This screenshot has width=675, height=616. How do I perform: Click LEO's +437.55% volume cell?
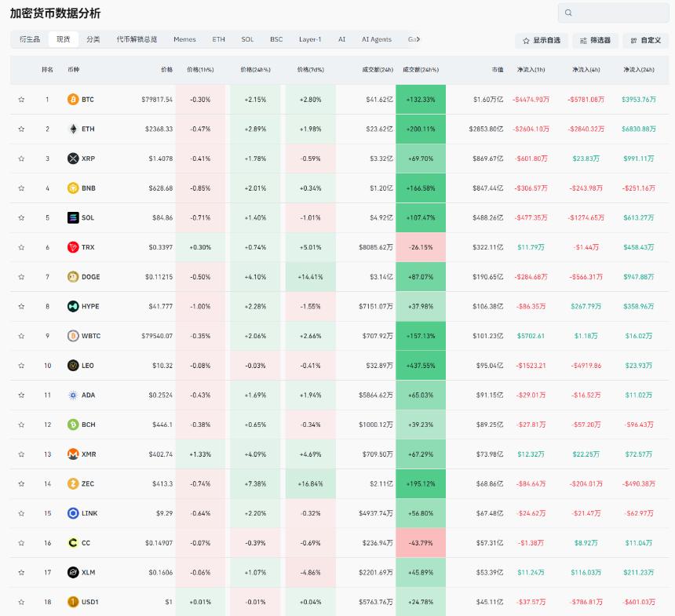tap(421, 366)
